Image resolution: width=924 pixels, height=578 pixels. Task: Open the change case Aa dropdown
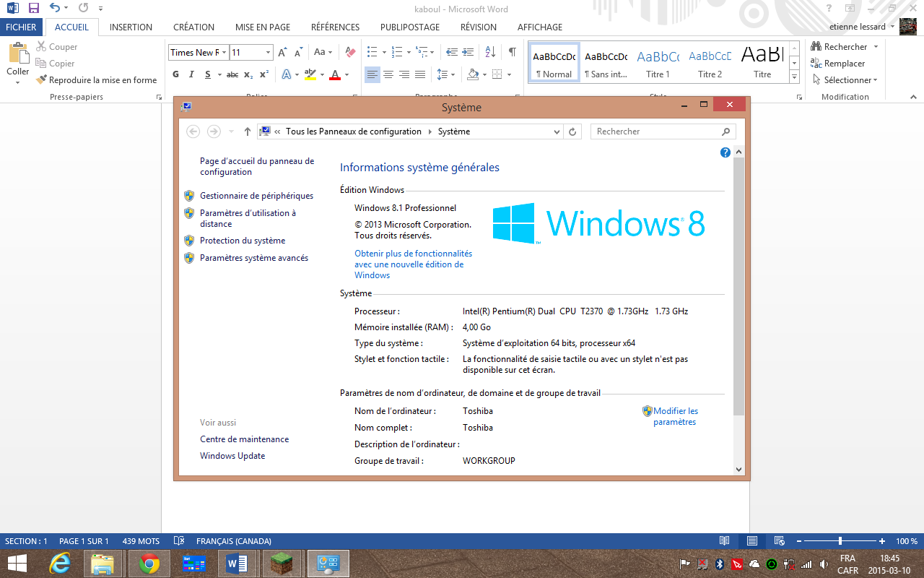323,52
